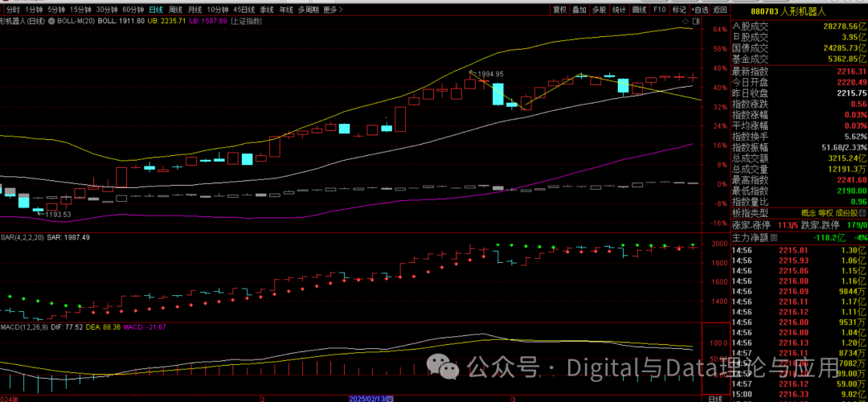The width and height of the screenshot is (868, 402).
Task: Select the 60分钟 period tab
Action: [x=133, y=10]
